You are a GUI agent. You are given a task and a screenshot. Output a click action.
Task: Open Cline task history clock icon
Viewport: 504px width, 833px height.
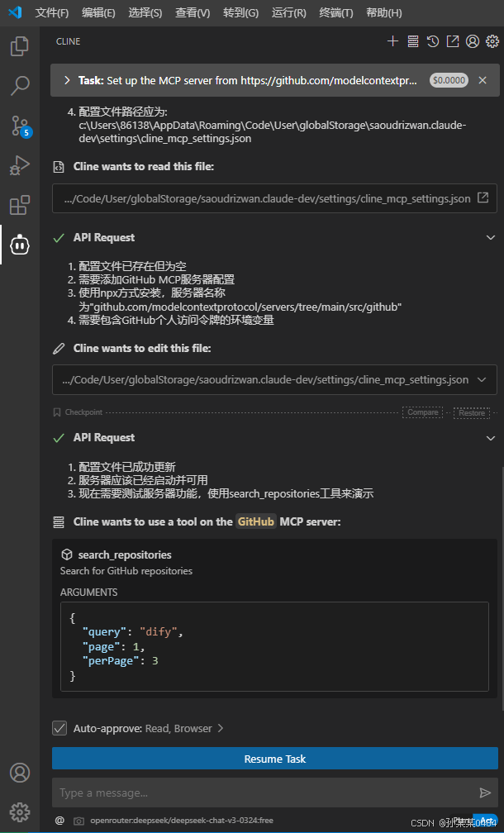pyautogui.click(x=433, y=41)
